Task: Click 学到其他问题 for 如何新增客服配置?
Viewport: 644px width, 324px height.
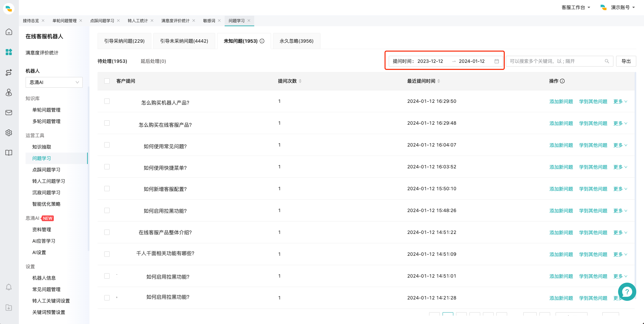Action: (x=593, y=189)
